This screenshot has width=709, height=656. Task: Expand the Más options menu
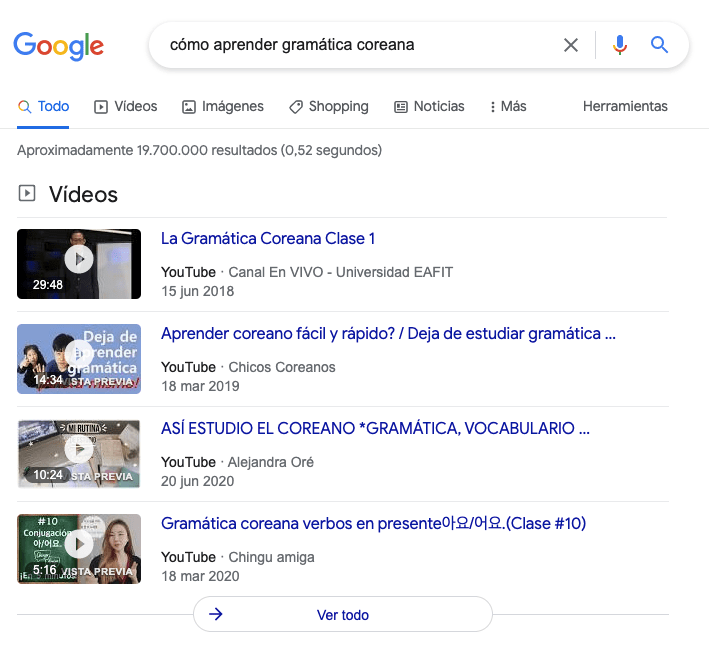coord(508,106)
